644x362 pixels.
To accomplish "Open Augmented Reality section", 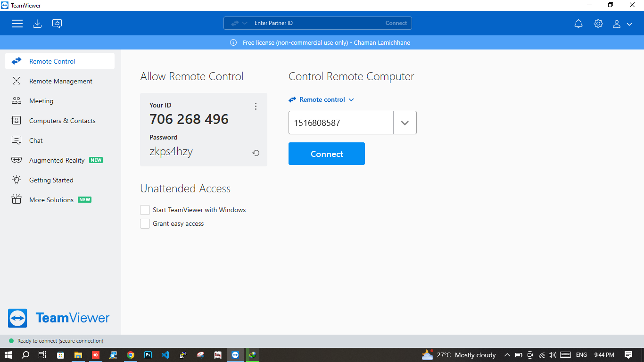I will (x=60, y=160).
